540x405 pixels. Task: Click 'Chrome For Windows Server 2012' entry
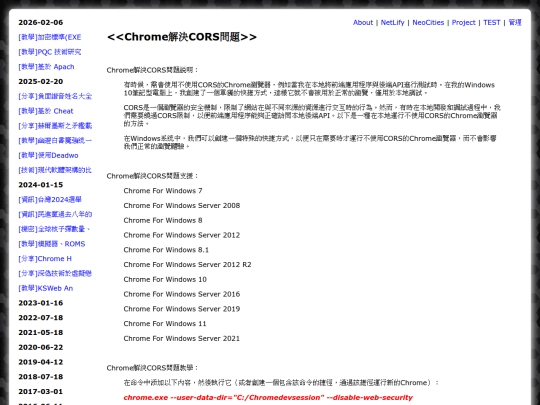(182, 235)
